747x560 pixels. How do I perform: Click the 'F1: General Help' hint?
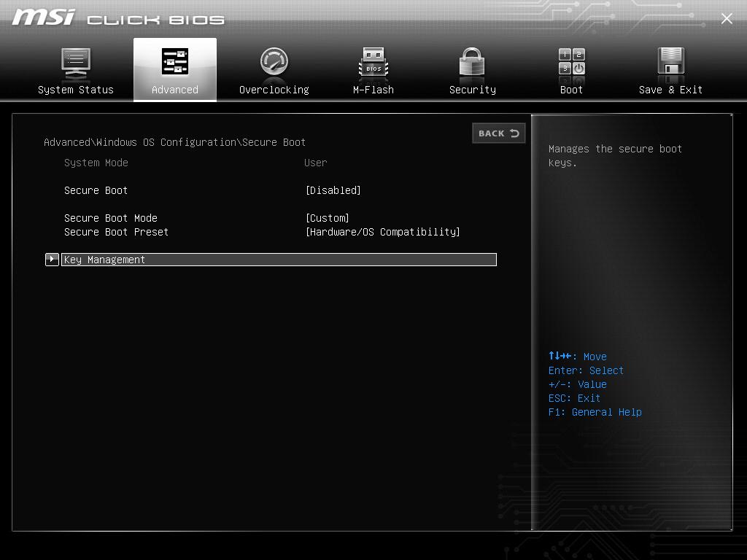pyautogui.click(x=595, y=412)
